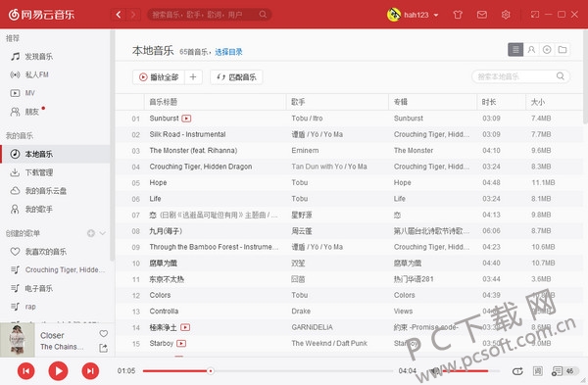
Task: Click the plus button beside 播放全部
Action: click(x=193, y=76)
